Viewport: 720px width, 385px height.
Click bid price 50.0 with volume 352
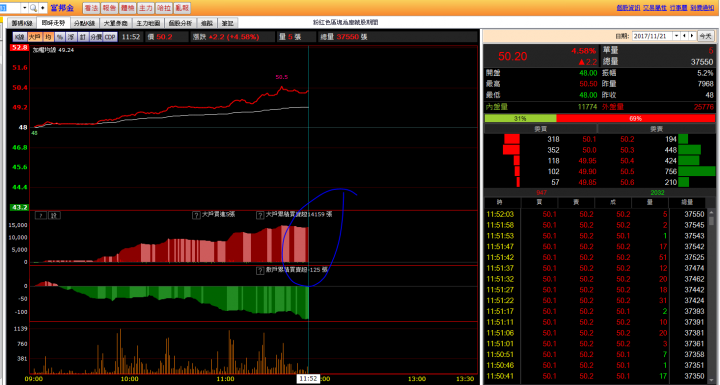click(x=589, y=150)
